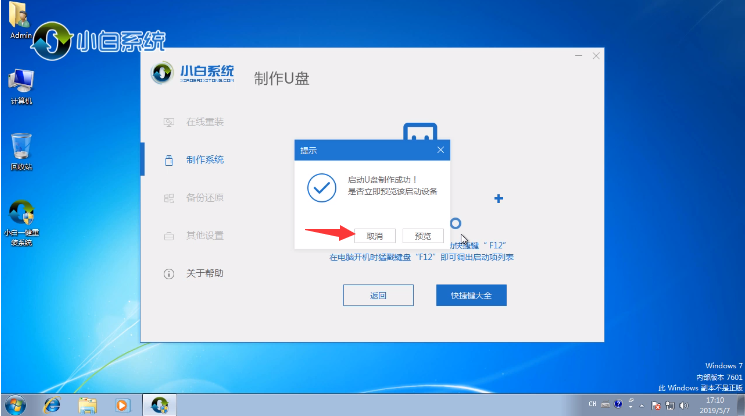Click the CH language indicator in the tray
Screen dimensions: 745x416
click(x=592, y=404)
